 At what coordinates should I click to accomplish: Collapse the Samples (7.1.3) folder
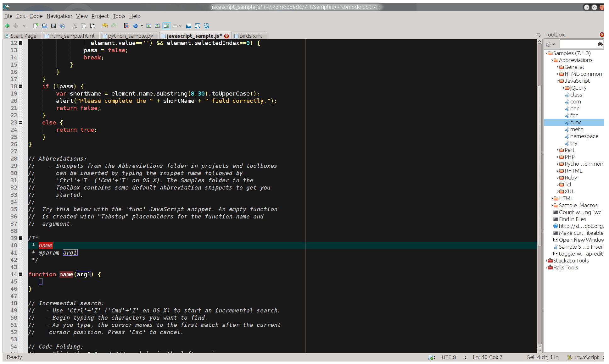(x=547, y=53)
